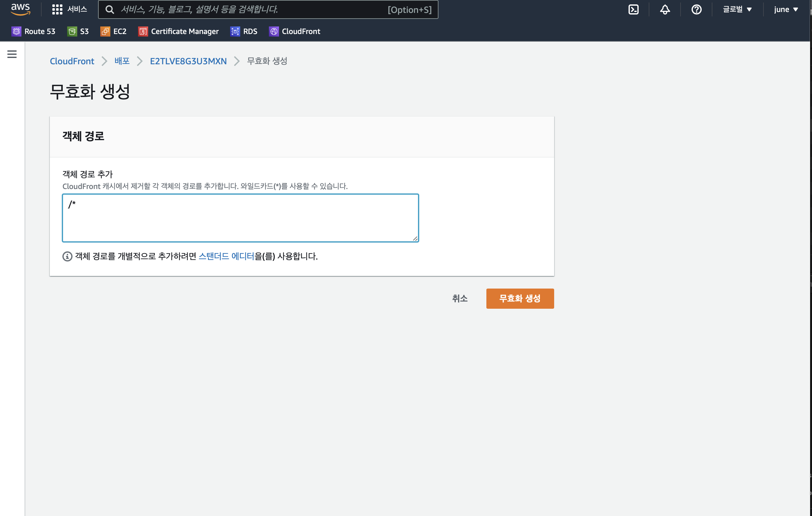Open distribution E2TLVE8G3U3MXN breadcrumb link
Screen dimensions: 812x516
click(x=188, y=61)
